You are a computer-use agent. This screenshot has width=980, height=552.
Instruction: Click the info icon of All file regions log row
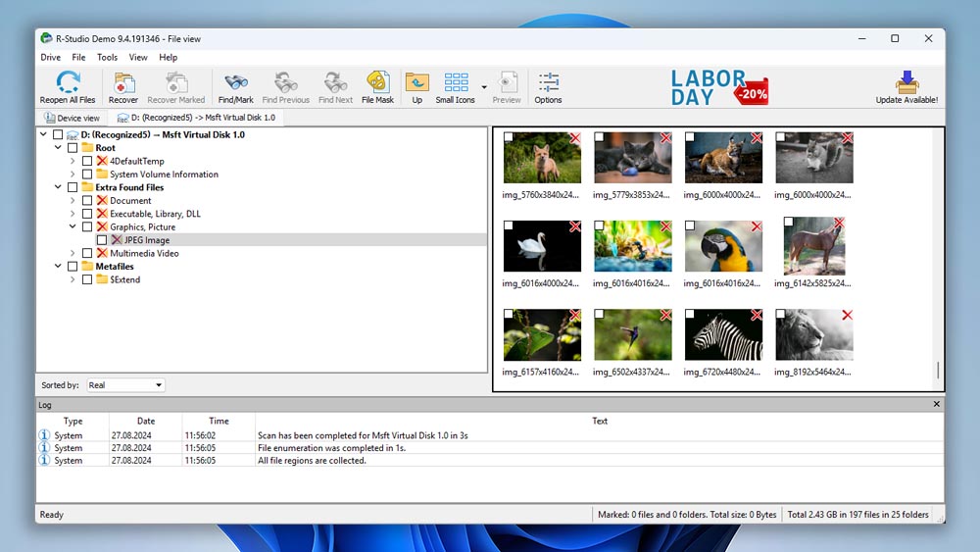pos(44,460)
